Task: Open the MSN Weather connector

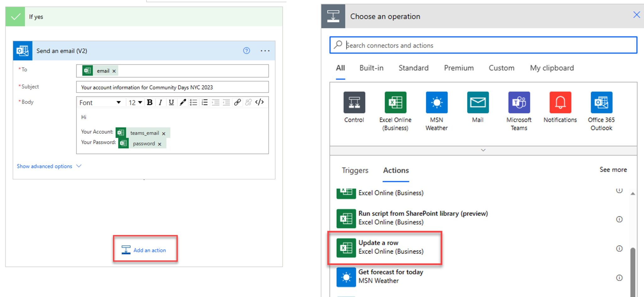Action: (437, 102)
